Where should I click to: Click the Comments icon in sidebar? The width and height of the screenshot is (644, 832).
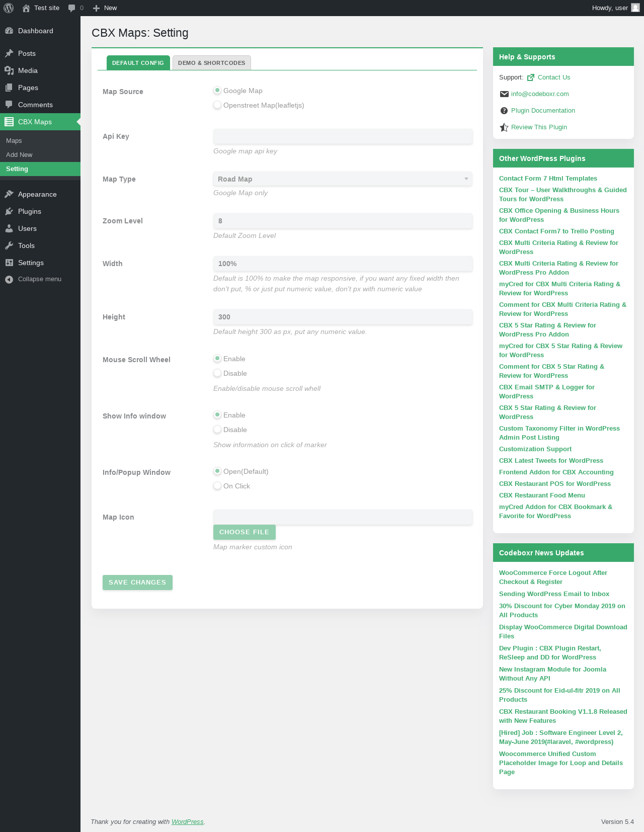pyautogui.click(x=9, y=105)
